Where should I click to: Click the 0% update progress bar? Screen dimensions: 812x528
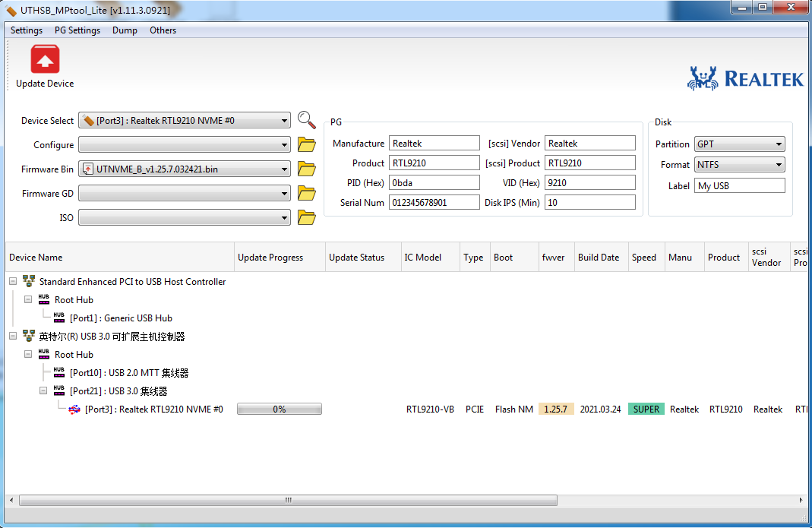click(x=280, y=409)
